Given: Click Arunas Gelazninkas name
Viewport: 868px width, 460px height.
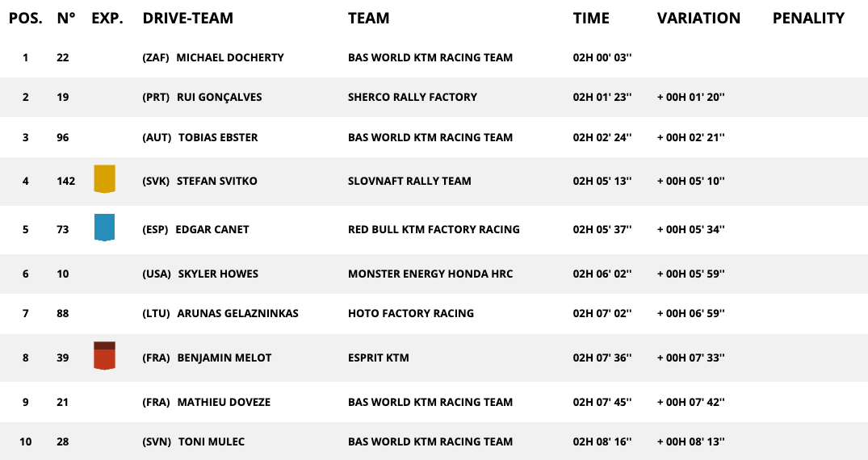Looking at the screenshot, I should 237,313.
